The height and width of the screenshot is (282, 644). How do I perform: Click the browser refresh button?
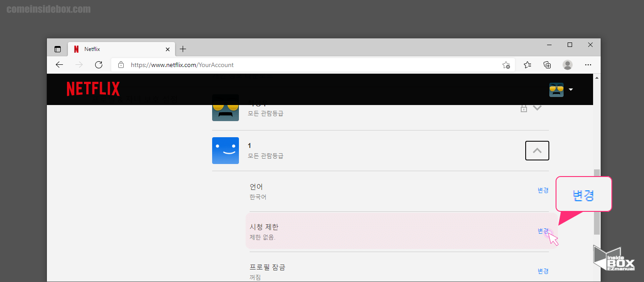[x=99, y=65]
